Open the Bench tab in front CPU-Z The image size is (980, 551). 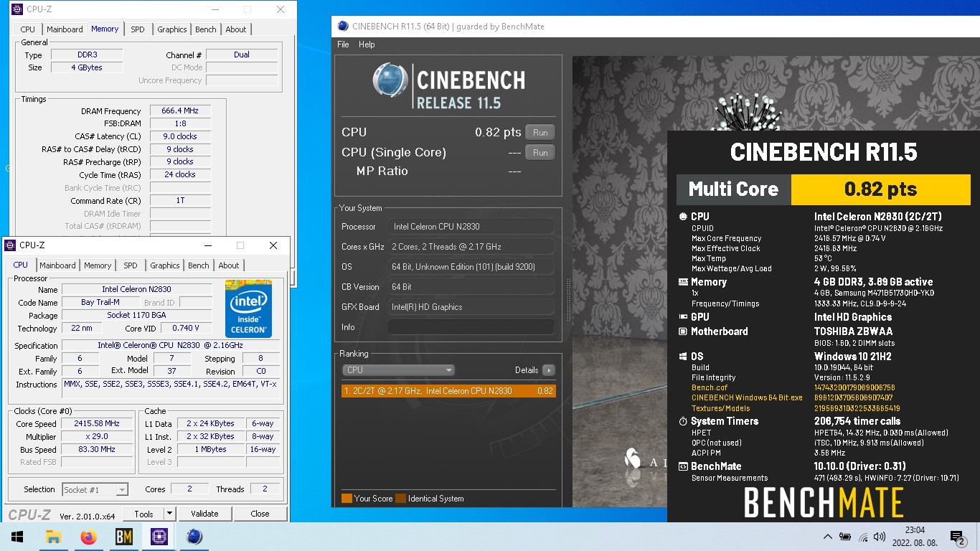pos(199,265)
